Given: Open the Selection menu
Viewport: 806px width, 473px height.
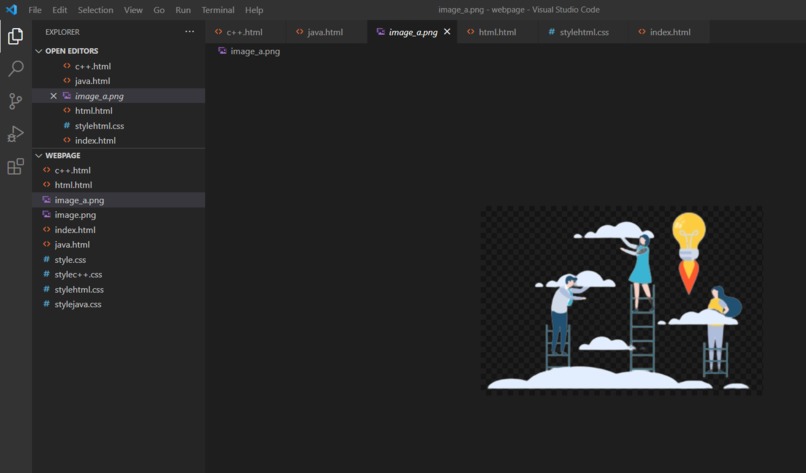Looking at the screenshot, I should 96,10.
